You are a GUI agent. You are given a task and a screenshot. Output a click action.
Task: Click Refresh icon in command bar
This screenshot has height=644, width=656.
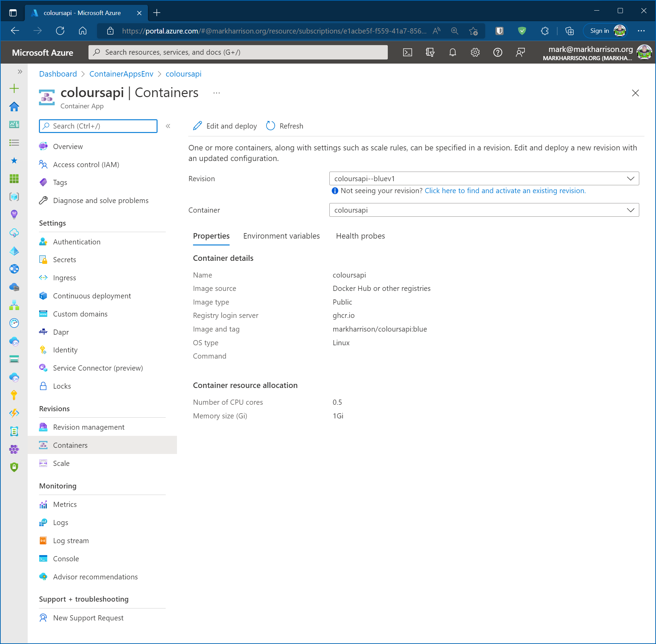271,126
